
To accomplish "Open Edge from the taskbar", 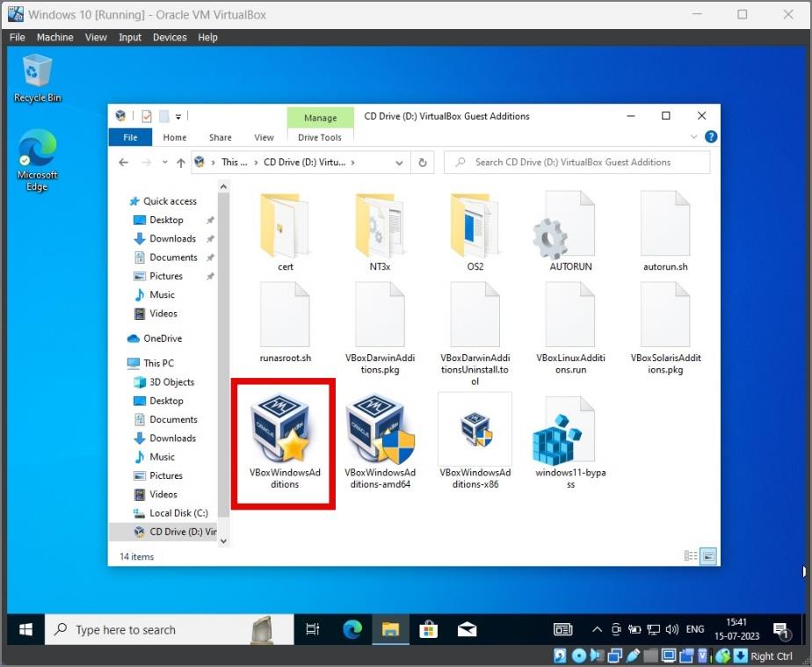I will 352,629.
